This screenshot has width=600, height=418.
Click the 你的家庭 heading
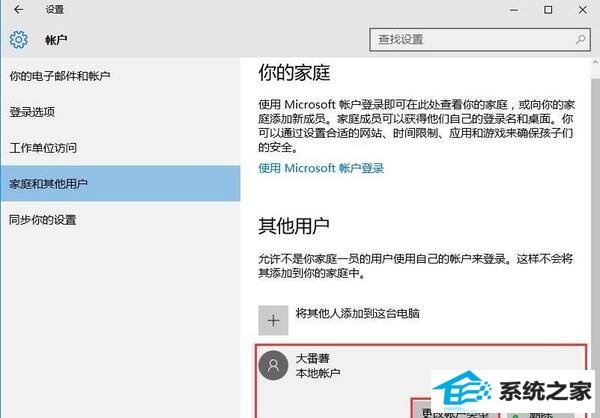click(294, 73)
